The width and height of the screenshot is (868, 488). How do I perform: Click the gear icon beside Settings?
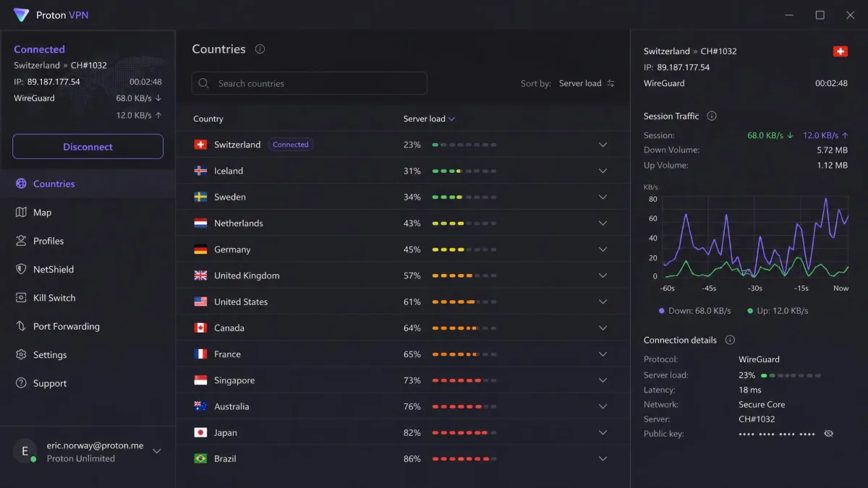[21, 355]
